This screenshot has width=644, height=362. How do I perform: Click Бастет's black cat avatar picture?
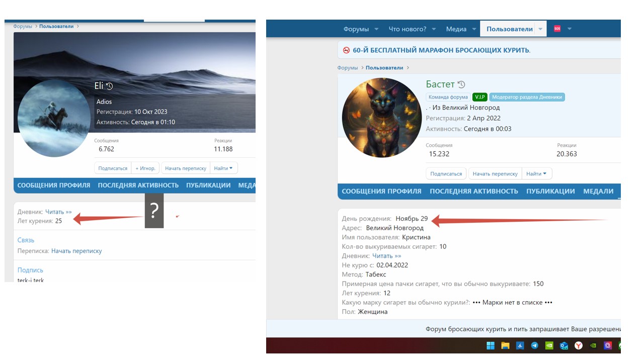coord(382,118)
